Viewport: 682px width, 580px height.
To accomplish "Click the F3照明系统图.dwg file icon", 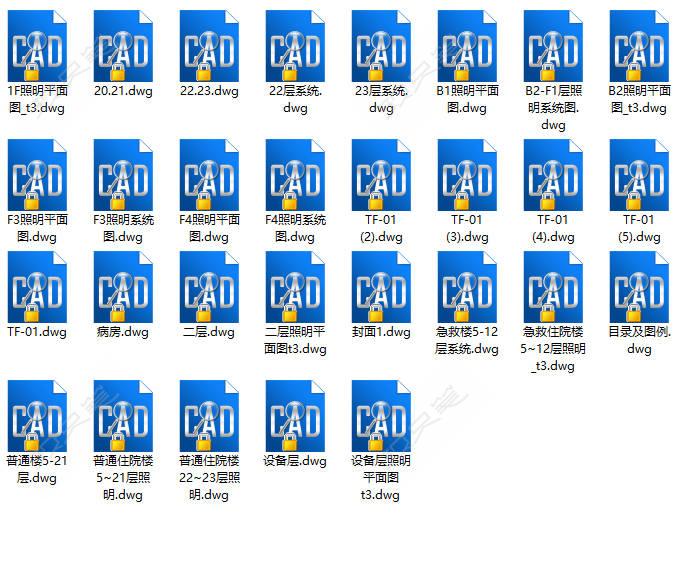I will click(123, 175).
